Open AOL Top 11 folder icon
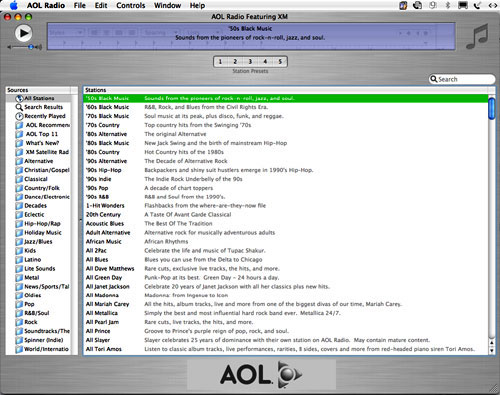The height and width of the screenshot is (395, 500). pyautogui.click(x=19, y=134)
